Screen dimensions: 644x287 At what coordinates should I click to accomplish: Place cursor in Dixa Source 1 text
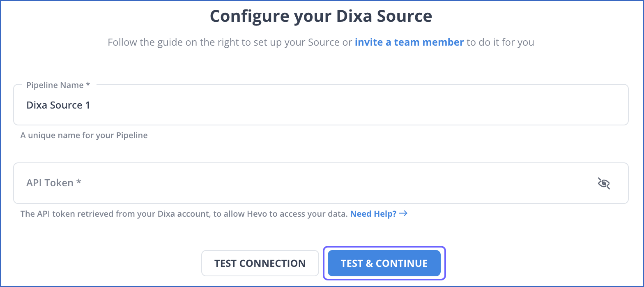pyautogui.click(x=58, y=105)
